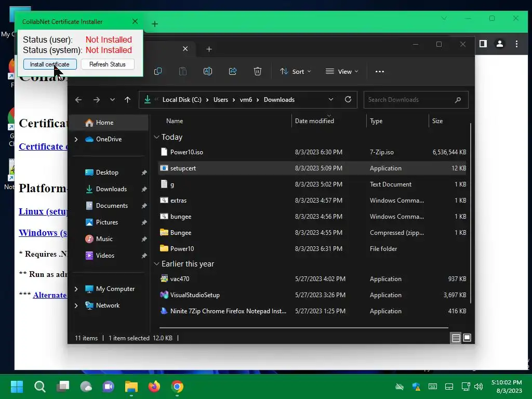The width and height of the screenshot is (532, 399).
Task: Select the Bungee compressed folder
Action: 312,233
